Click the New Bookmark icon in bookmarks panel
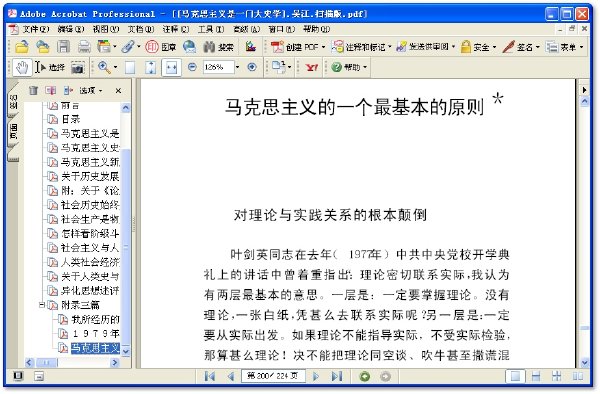This screenshot has width=600, height=394. 51,90
